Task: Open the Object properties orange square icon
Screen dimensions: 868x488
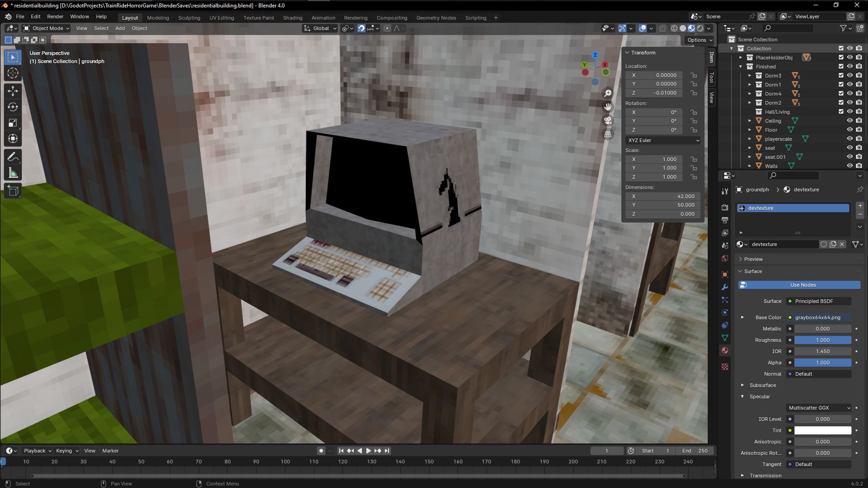Action: click(725, 275)
